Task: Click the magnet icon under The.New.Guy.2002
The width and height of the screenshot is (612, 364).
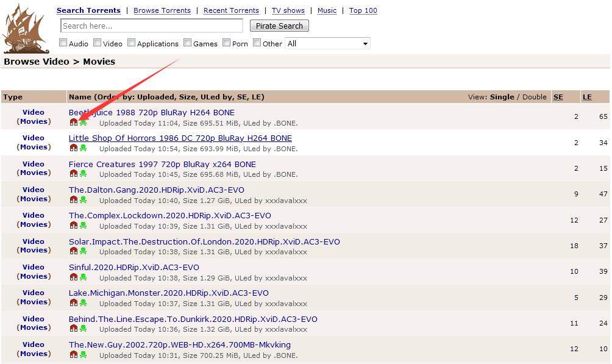Action: click(x=74, y=355)
